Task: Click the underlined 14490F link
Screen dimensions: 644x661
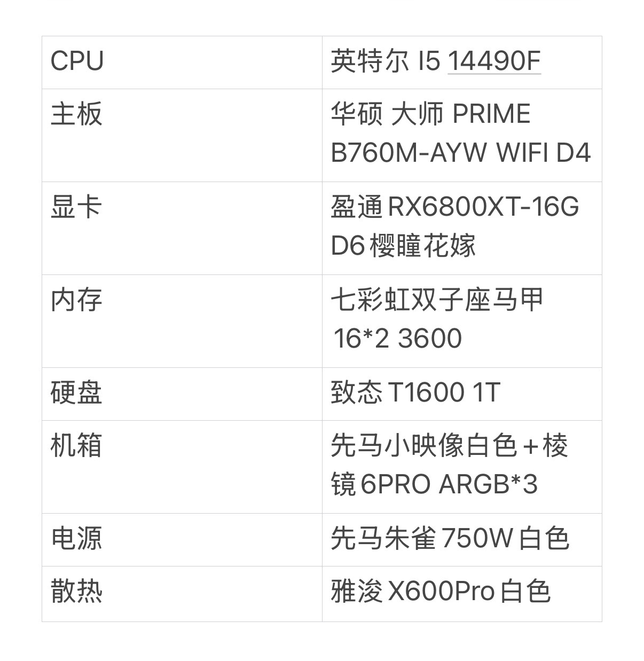Action: click(494, 61)
